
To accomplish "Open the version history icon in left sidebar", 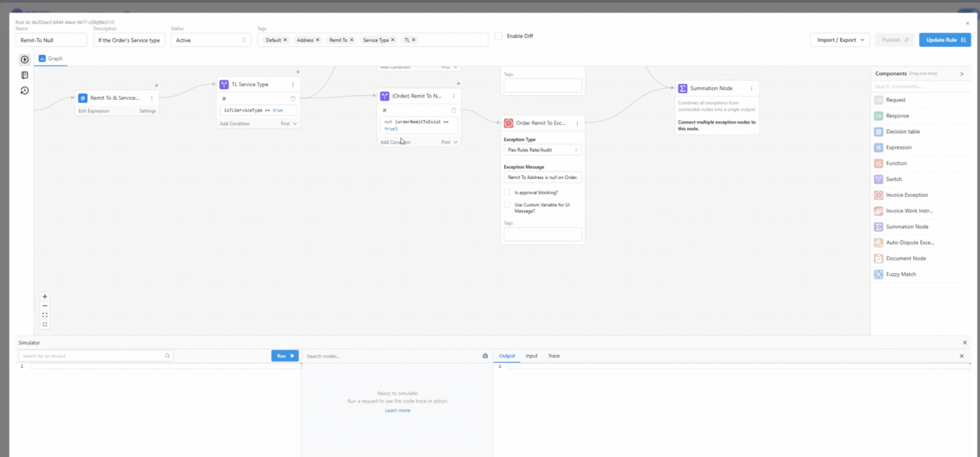I will pos(24,91).
